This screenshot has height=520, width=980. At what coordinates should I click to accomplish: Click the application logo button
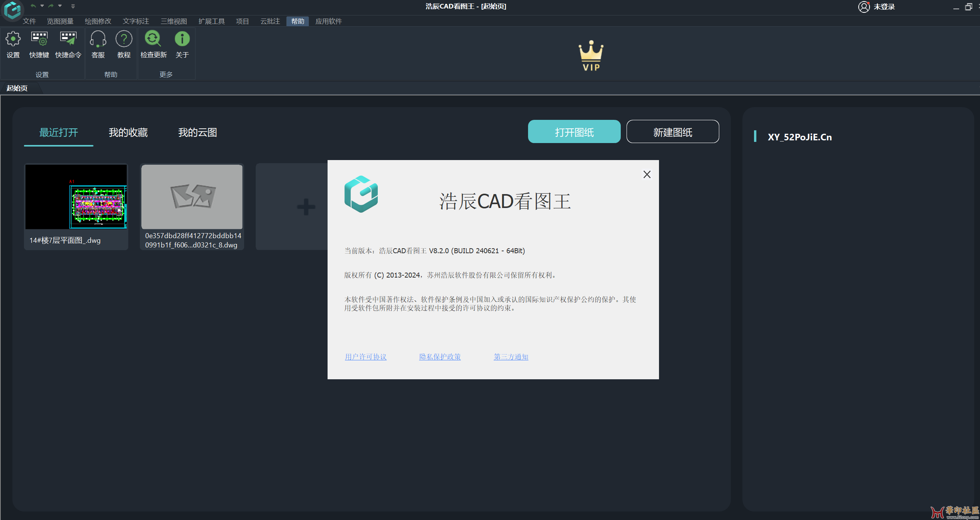pos(12,10)
